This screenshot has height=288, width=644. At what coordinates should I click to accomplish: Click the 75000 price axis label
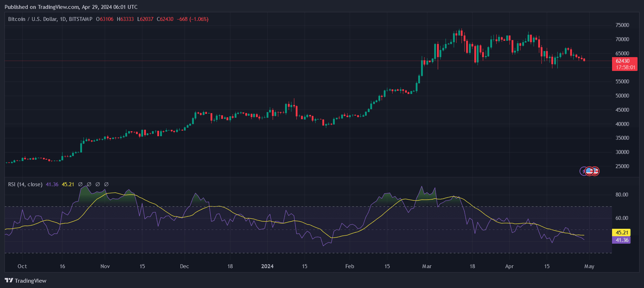[622, 25]
